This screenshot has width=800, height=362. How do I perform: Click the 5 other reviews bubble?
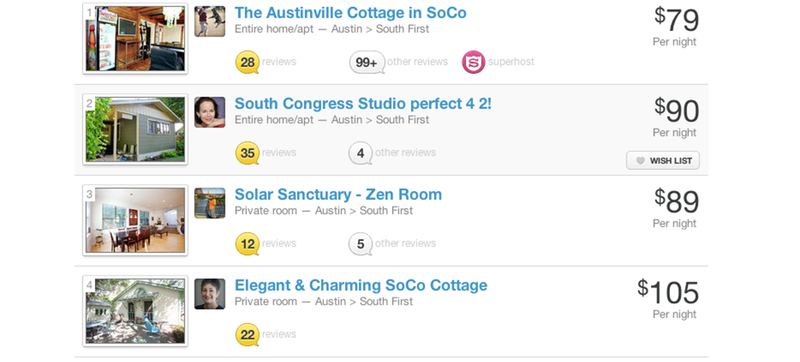(360, 244)
